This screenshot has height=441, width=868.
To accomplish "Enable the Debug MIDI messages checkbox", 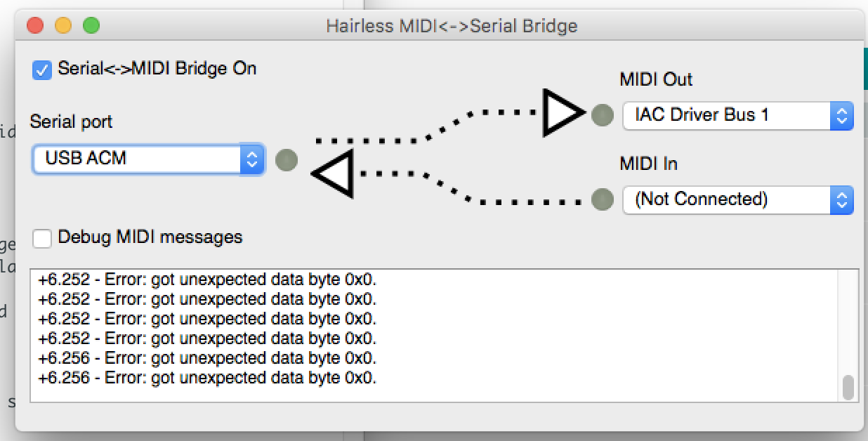I will click(43, 238).
